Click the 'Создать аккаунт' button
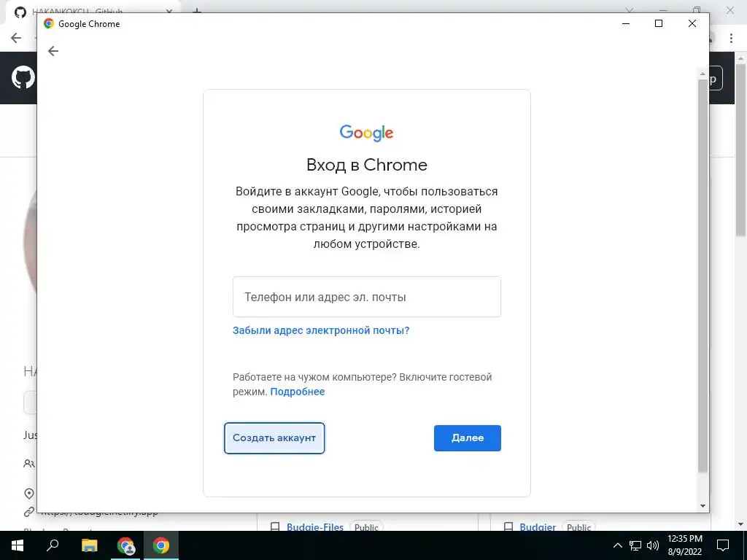 tap(274, 438)
